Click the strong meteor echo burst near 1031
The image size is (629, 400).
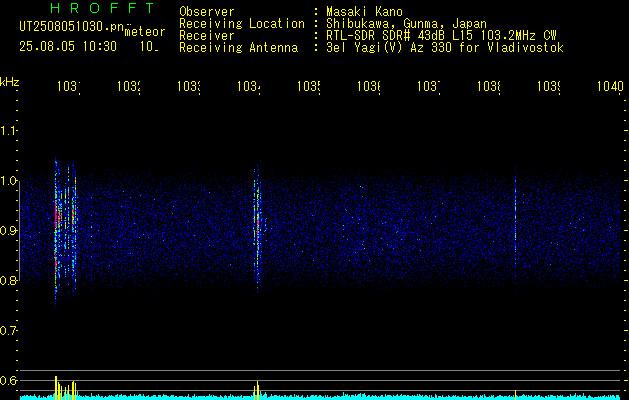(65, 229)
